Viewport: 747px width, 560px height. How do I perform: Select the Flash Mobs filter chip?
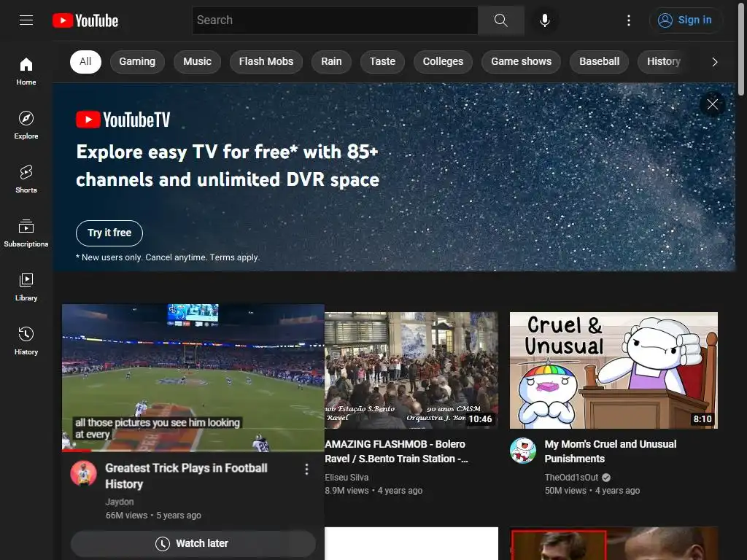coord(266,61)
